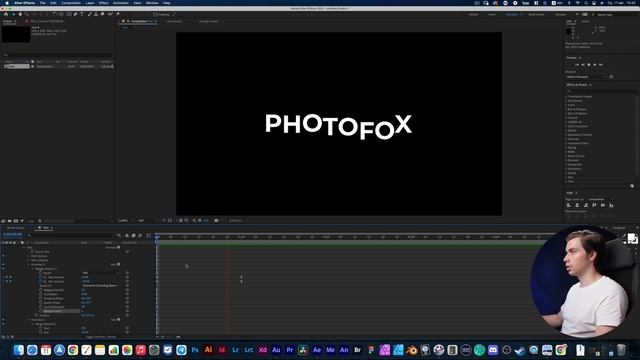This screenshot has height=360, width=640.
Task: Create new bin icon under Effects list
Action: pyautogui.click(x=632, y=186)
